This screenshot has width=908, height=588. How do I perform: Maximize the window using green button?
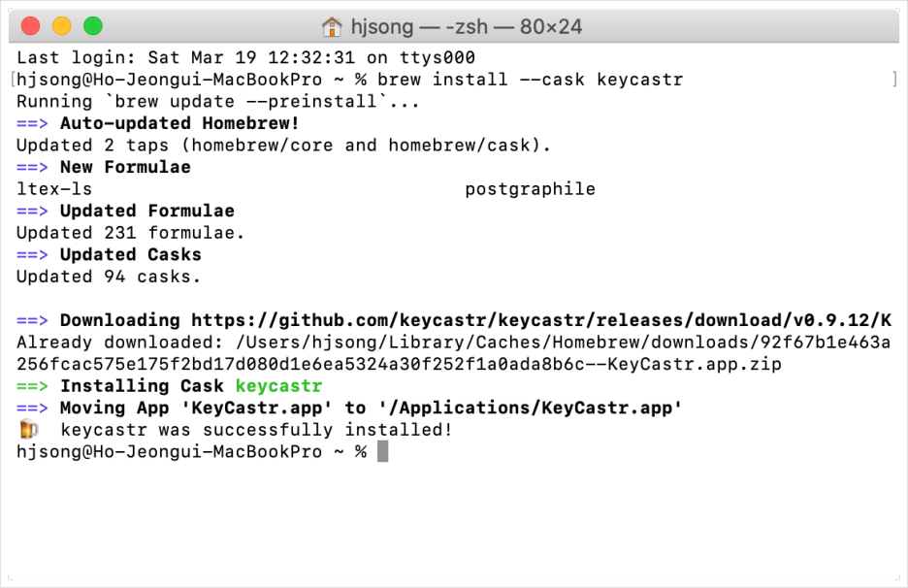coord(93,26)
